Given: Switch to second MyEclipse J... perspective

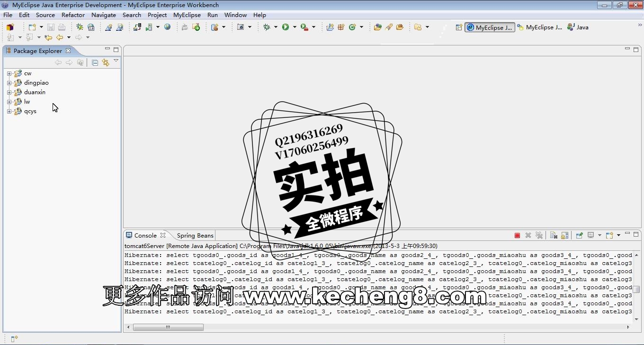Looking at the screenshot, I should (x=539, y=27).
